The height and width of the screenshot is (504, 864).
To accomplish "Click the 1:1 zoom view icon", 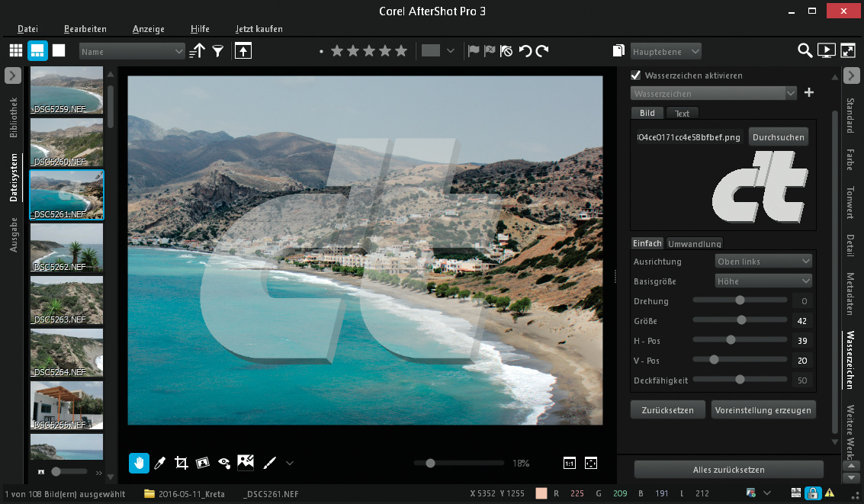I will (x=569, y=463).
